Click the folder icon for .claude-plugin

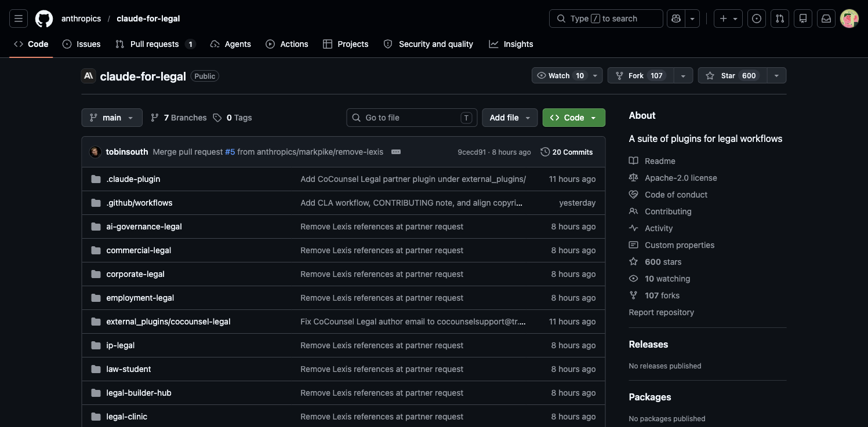(96, 179)
